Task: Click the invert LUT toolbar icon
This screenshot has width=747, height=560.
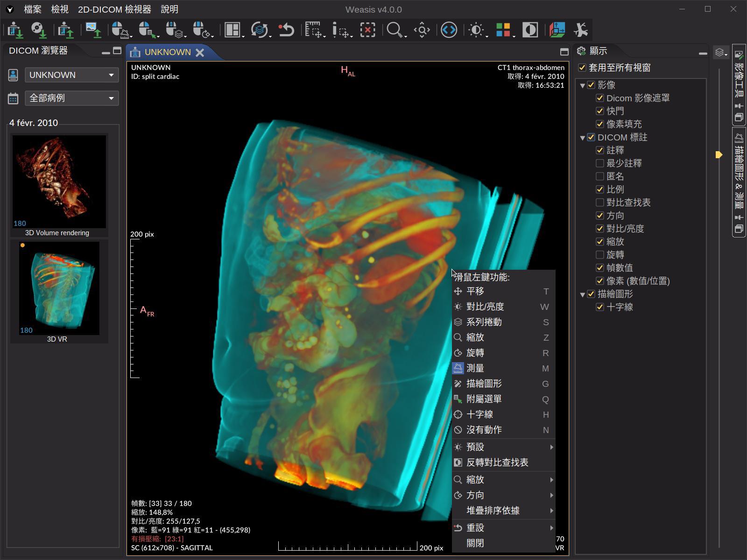Action: point(529,29)
